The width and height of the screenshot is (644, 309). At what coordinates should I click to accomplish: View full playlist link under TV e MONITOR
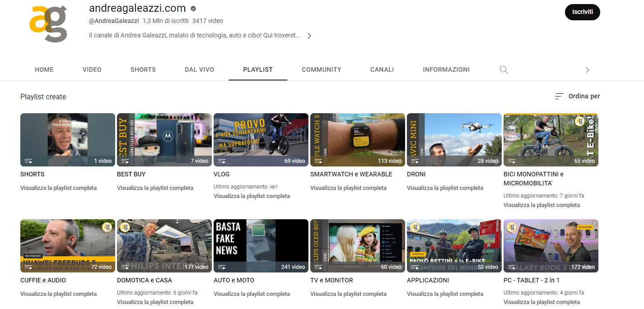pyautogui.click(x=348, y=294)
